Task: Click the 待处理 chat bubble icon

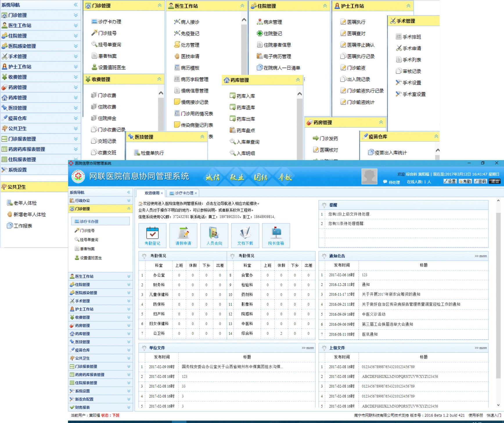Action: tap(385, 182)
